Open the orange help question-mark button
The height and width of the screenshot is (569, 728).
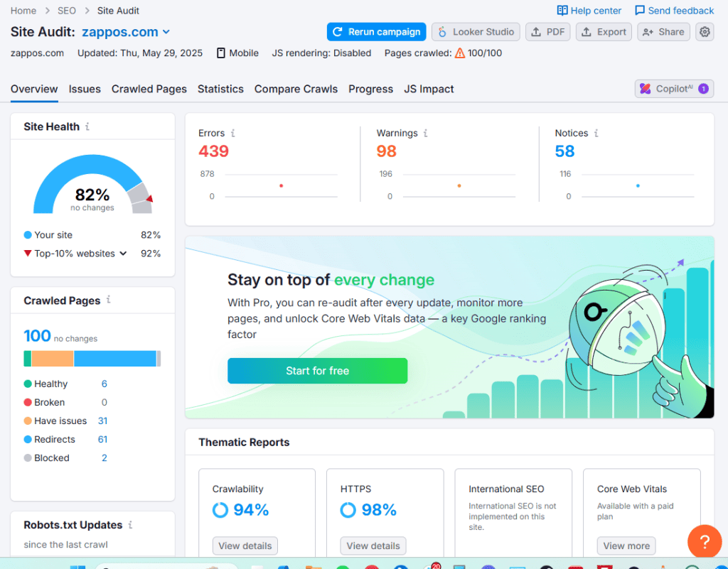tap(705, 541)
